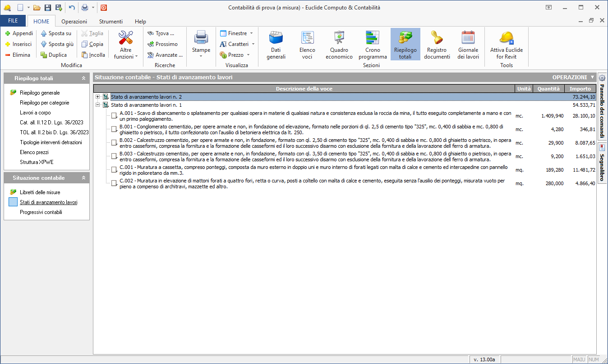The image size is (608, 364).
Task: Select Libretti delle misure in sidebar
Action: 40,192
